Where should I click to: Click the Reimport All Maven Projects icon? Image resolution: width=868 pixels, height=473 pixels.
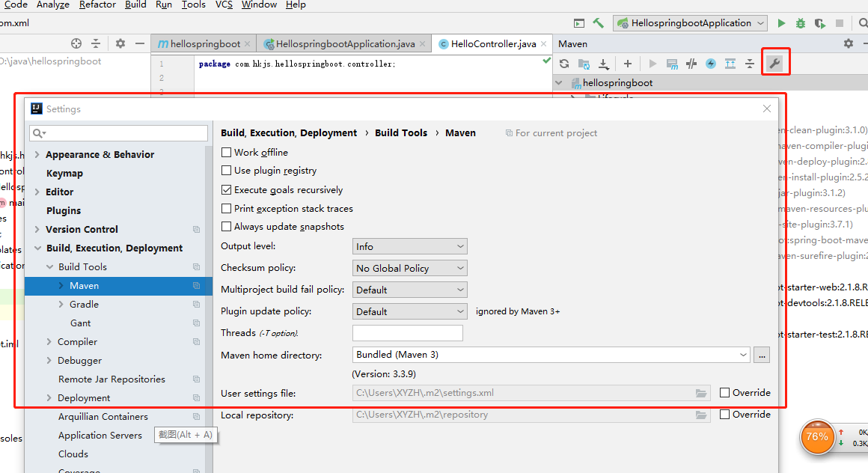click(x=564, y=64)
